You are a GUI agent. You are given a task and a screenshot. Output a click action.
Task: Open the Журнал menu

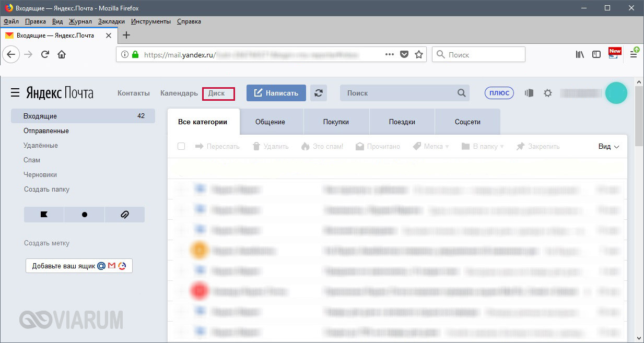point(80,21)
